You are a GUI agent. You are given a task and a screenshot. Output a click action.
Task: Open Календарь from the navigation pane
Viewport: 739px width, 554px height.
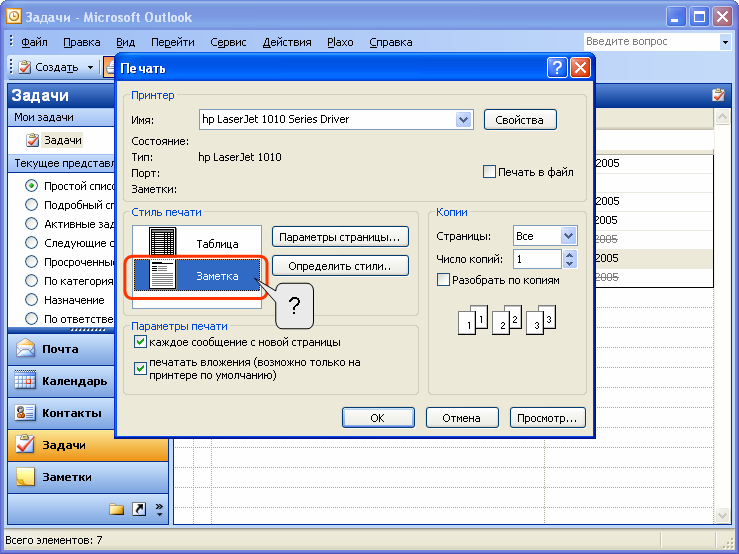(61, 381)
